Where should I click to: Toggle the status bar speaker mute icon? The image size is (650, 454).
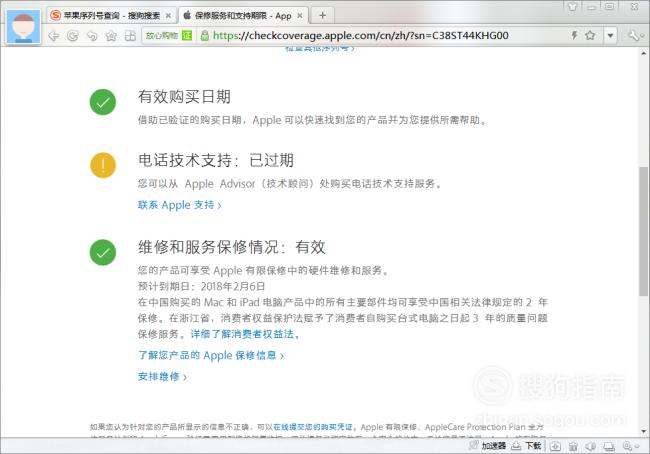pos(591,446)
